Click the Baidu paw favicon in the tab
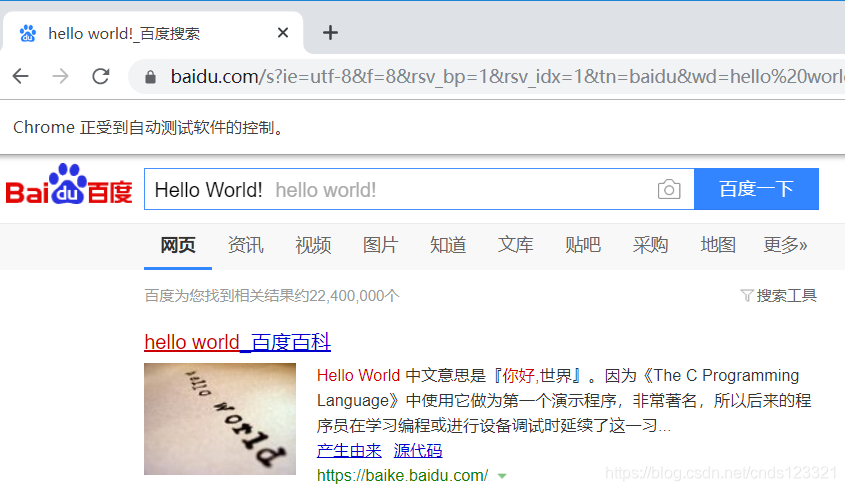845x491 pixels. (x=27, y=33)
